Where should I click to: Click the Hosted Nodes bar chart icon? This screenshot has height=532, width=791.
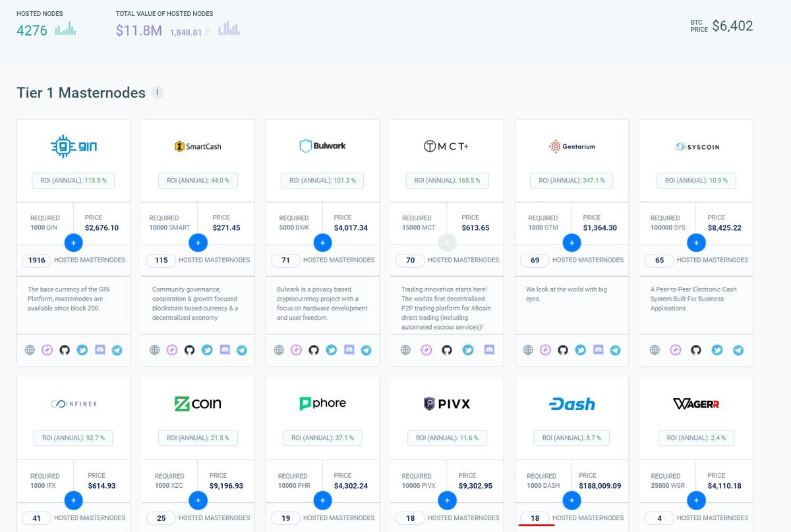pos(65,28)
